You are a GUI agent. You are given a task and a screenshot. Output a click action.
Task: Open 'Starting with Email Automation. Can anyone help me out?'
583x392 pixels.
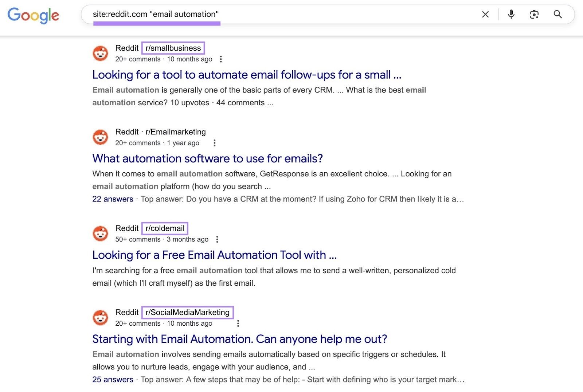click(x=240, y=339)
